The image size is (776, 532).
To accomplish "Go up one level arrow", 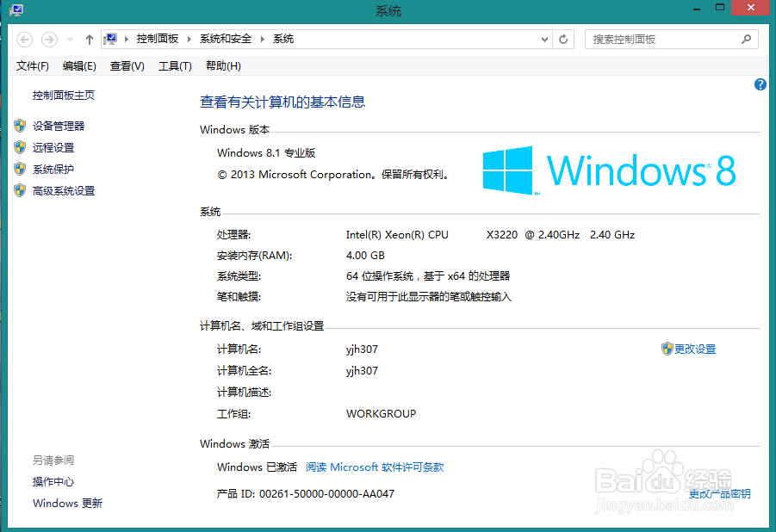I will point(89,40).
